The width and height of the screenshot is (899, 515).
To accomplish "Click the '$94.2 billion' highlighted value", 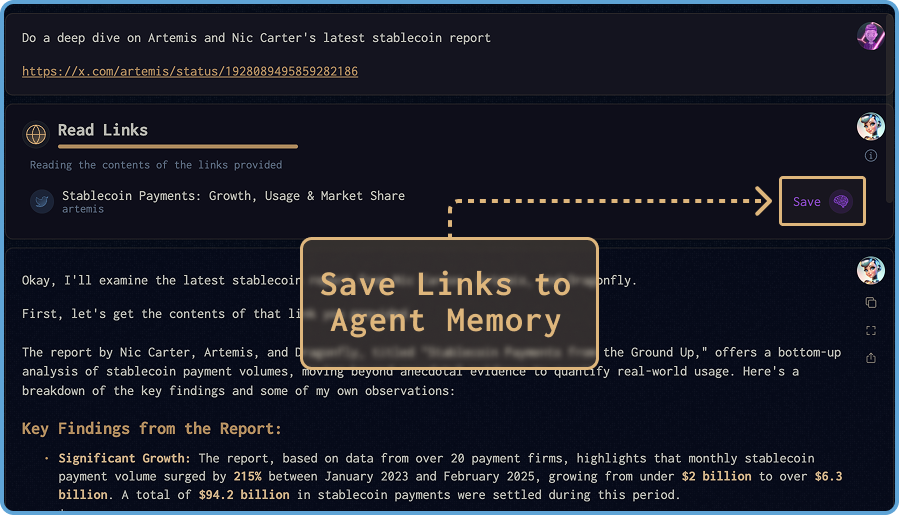I will point(244,494).
